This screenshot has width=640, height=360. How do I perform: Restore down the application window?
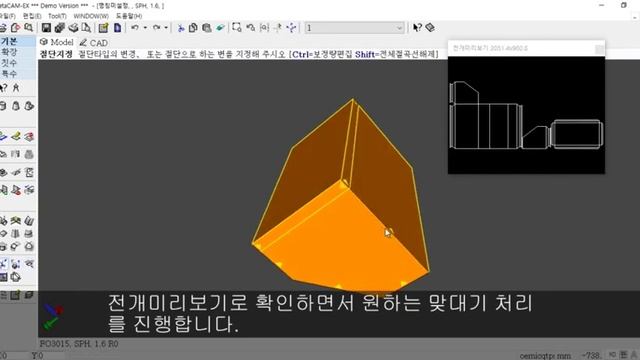624,5
